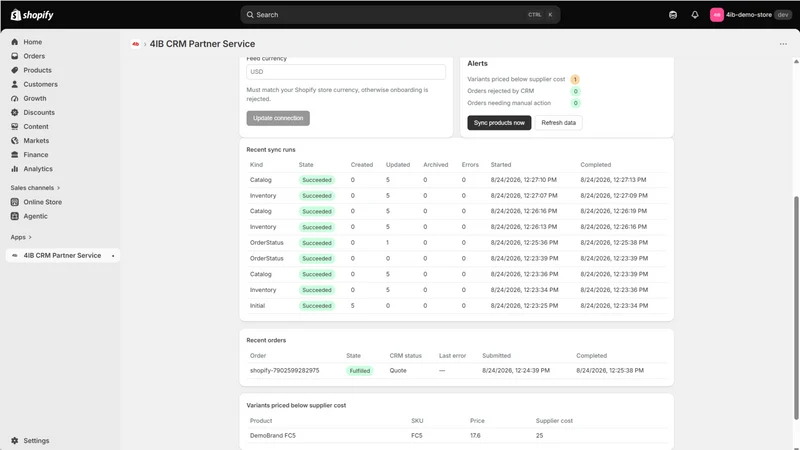This screenshot has height=450, width=800.
Task: Click the search magnifier icon
Action: [x=250, y=15]
